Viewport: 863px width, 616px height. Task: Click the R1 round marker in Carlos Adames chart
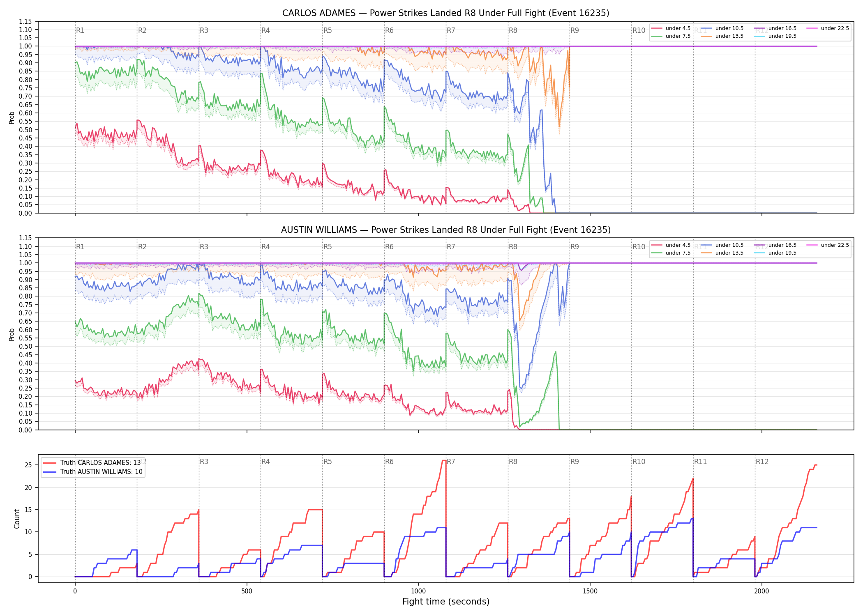pos(80,30)
